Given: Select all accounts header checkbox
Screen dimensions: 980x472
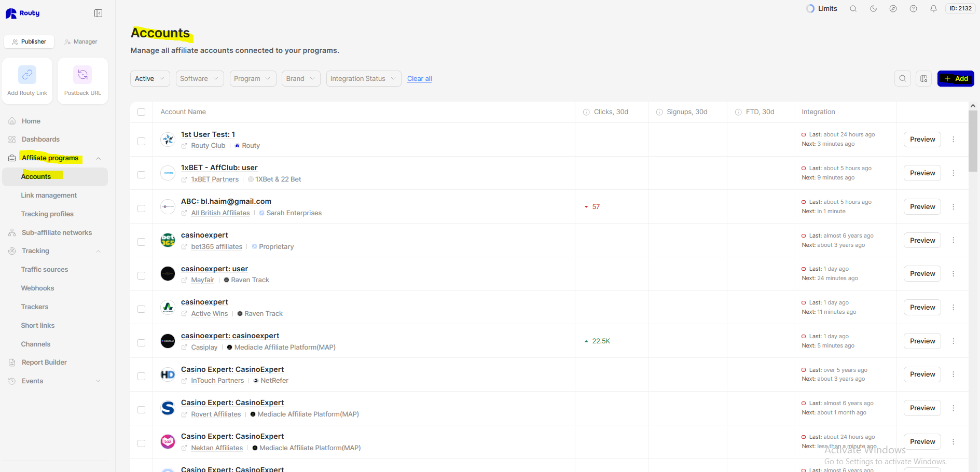Looking at the screenshot, I should point(141,112).
